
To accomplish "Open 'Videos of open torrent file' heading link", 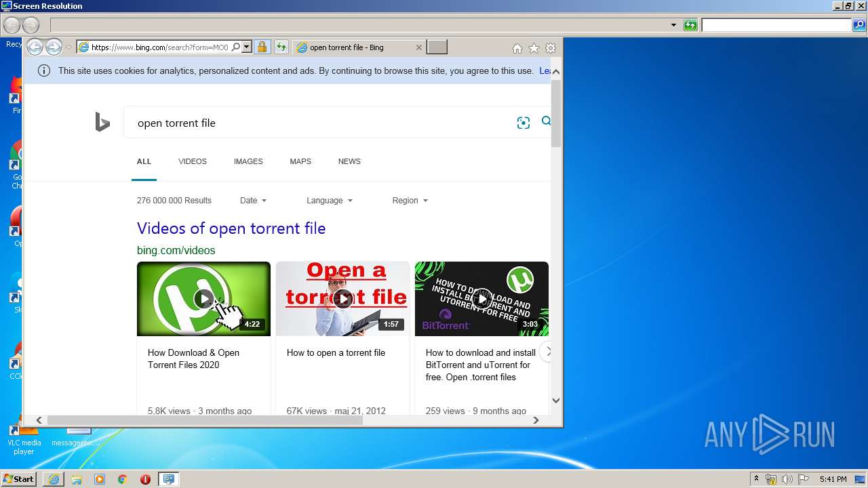I will 231,228.
